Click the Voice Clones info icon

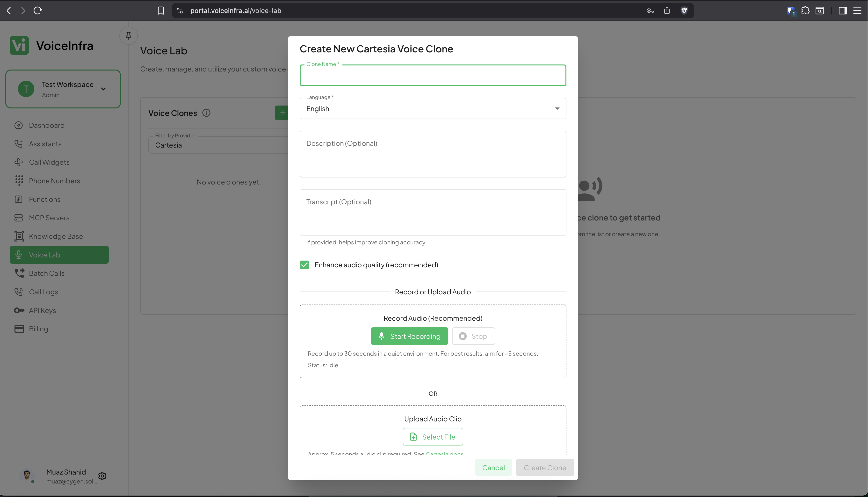206,113
